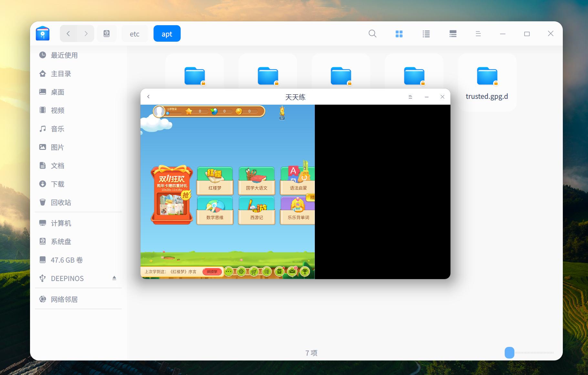This screenshot has height=375, width=588.
Task: Switch file manager to tree view
Action: [453, 34]
